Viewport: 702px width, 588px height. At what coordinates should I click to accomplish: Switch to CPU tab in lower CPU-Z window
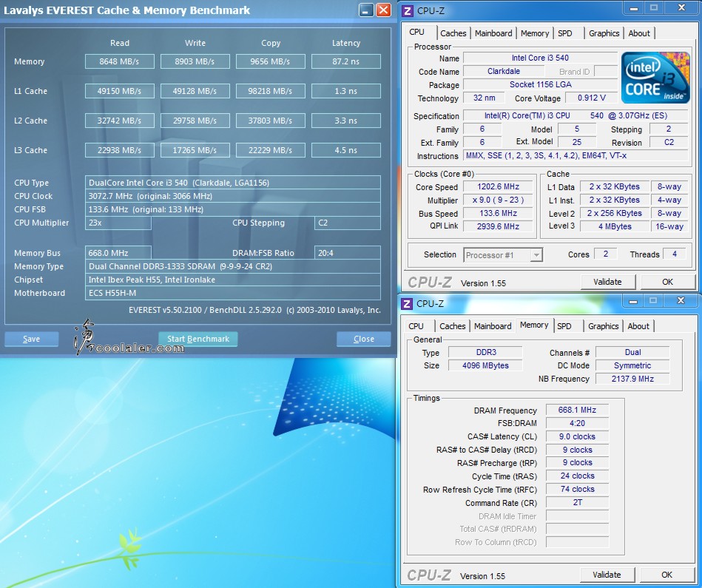416,326
